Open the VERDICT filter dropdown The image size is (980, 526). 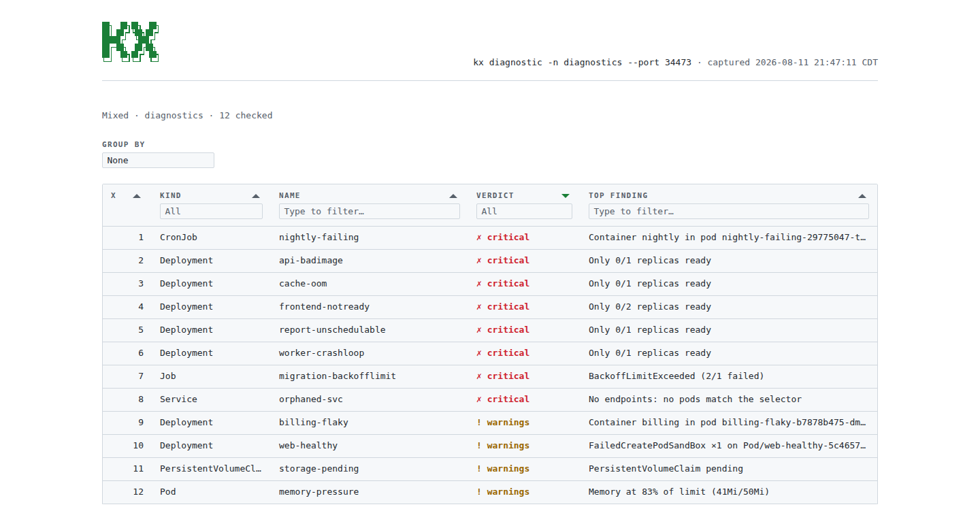point(524,212)
